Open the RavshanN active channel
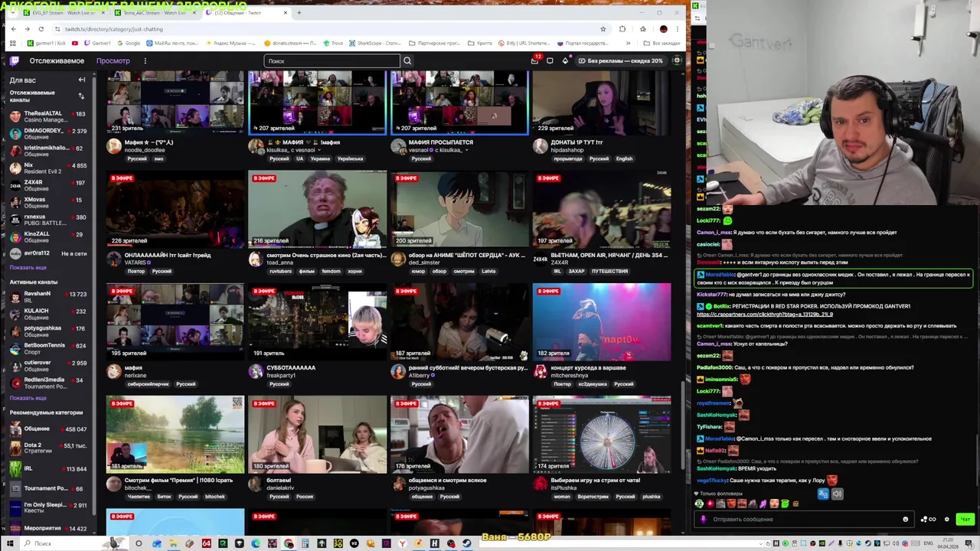This screenshot has width=980, height=551. [48, 297]
